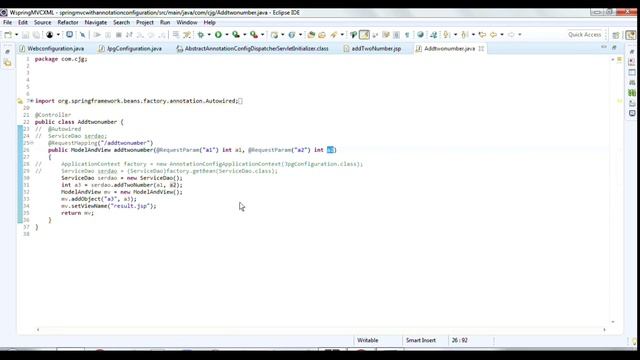640x360 pixels.
Task: Open the Navigate menu
Action: [x=96, y=22]
